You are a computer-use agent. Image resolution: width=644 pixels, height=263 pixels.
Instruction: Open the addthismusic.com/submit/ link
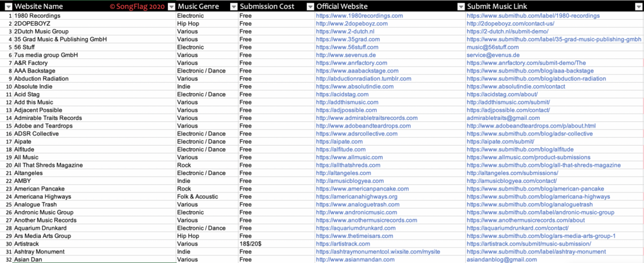pyautogui.click(x=508, y=102)
